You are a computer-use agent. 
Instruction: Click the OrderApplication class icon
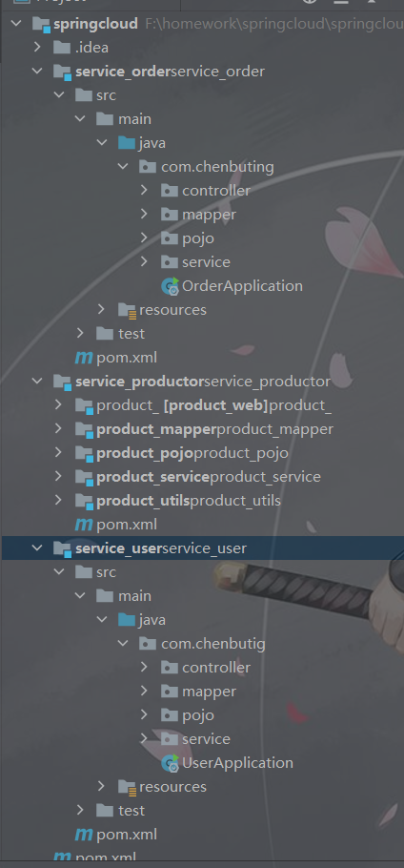pos(171,286)
